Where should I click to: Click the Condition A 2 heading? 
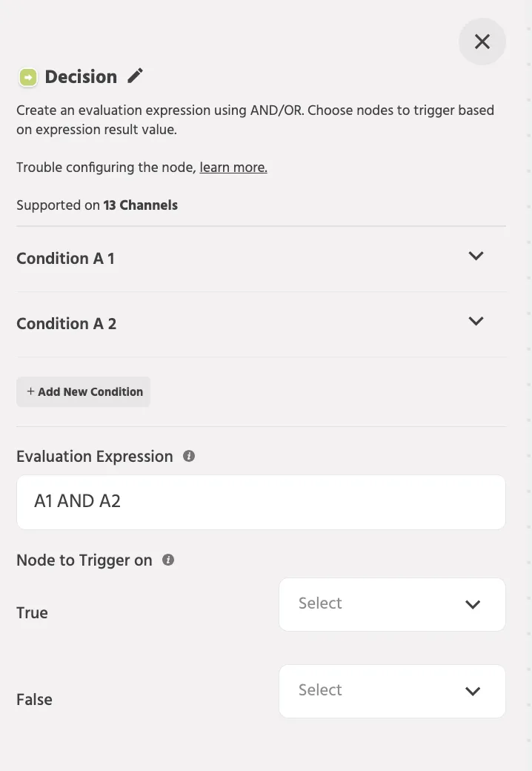click(x=67, y=323)
